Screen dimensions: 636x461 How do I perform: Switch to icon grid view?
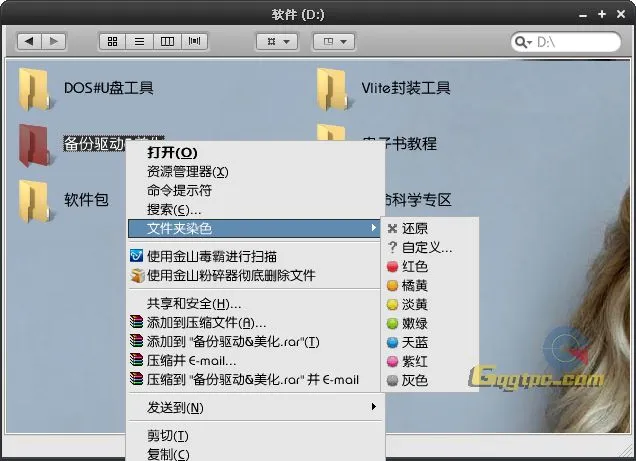(x=112, y=41)
